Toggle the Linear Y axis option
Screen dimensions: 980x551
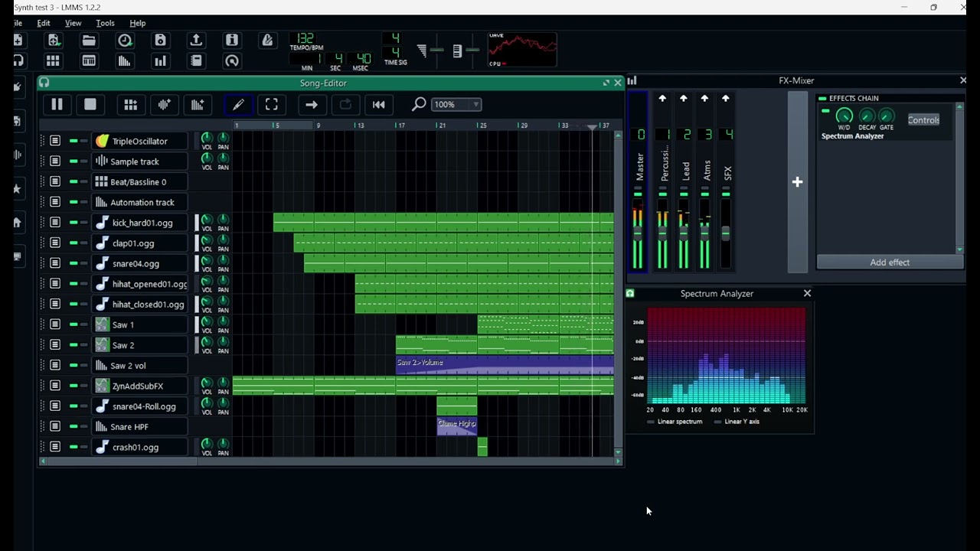point(736,422)
